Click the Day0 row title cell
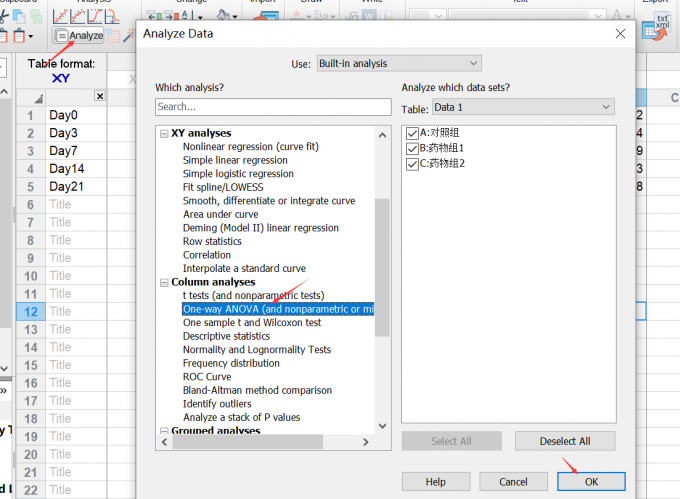680x499 pixels. tap(76, 115)
